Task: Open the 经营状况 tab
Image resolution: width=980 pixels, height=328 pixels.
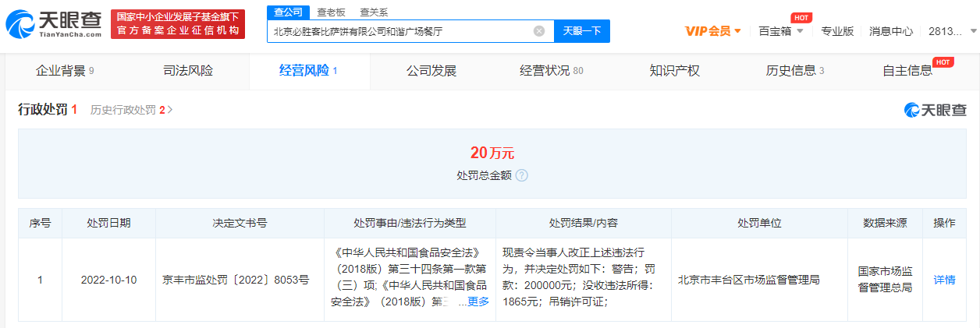Action: (552, 71)
